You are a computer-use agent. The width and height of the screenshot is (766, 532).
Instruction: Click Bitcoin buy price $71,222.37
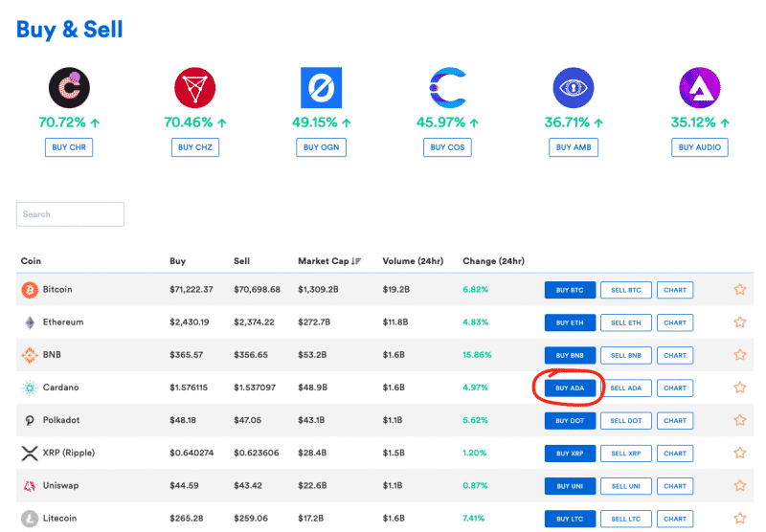[191, 289]
